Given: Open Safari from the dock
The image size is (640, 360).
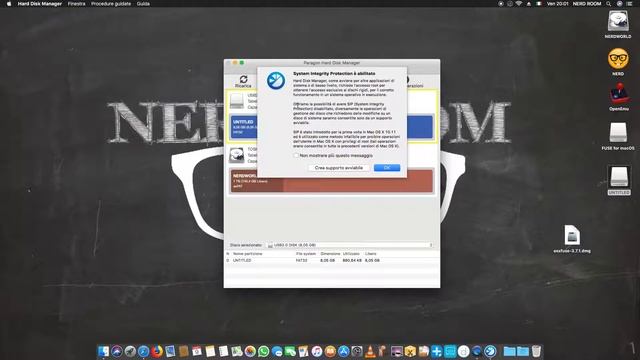Looking at the screenshot, I should tap(143, 351).
